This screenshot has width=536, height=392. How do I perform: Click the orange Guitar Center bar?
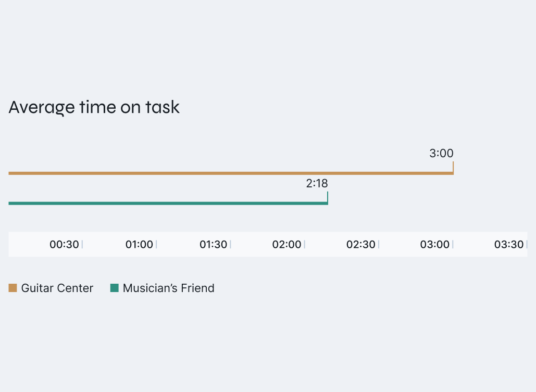pos(229,173)
